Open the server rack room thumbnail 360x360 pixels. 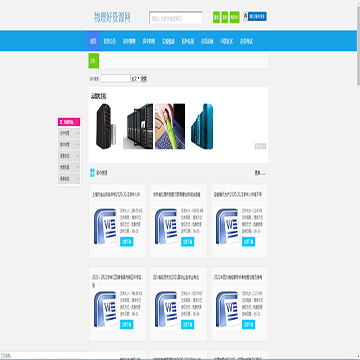click(138, 126)
